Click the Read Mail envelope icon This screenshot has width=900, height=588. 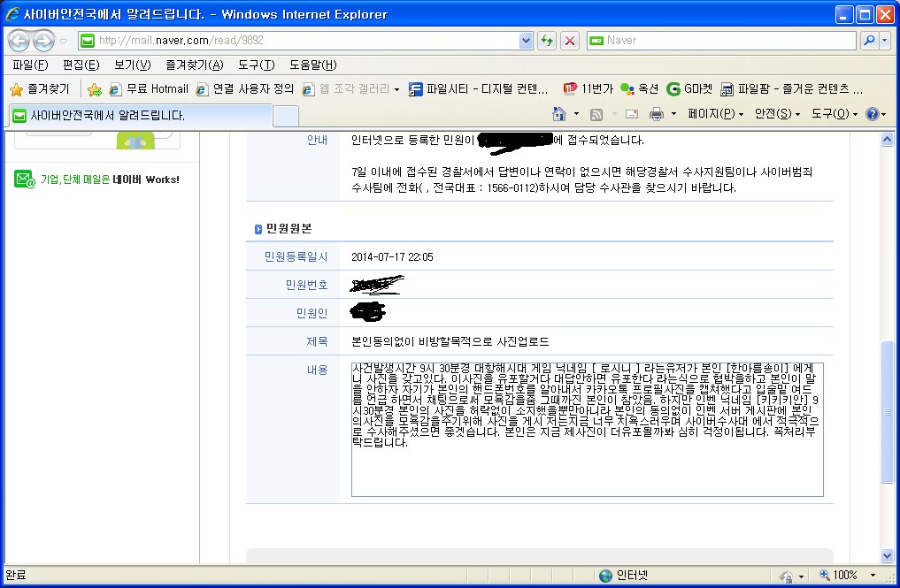(632, 114)
